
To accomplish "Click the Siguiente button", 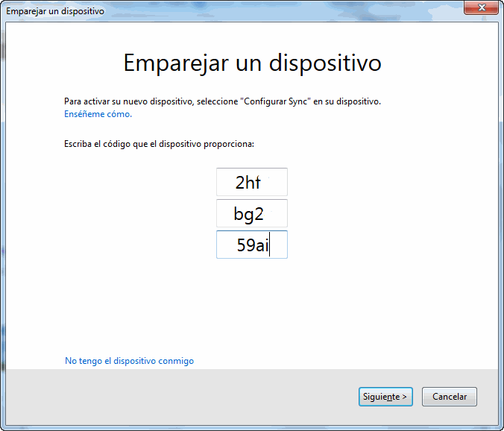I will (385, 397).
